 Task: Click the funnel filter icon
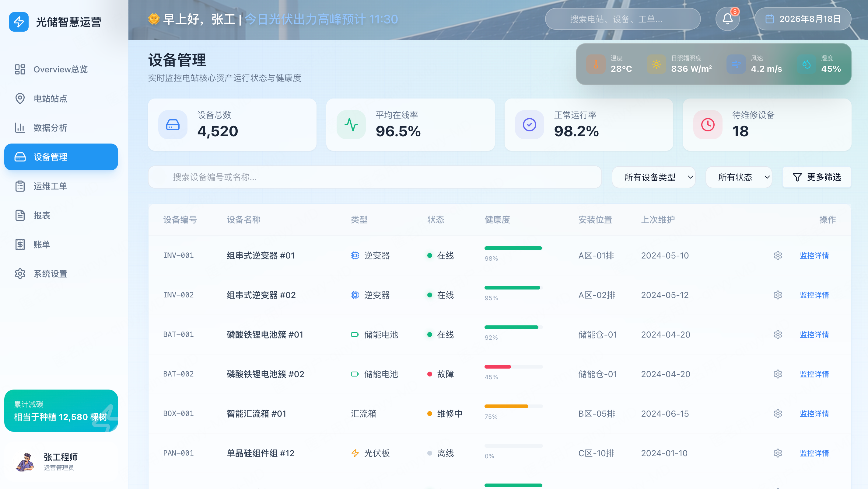coord(797,177)
